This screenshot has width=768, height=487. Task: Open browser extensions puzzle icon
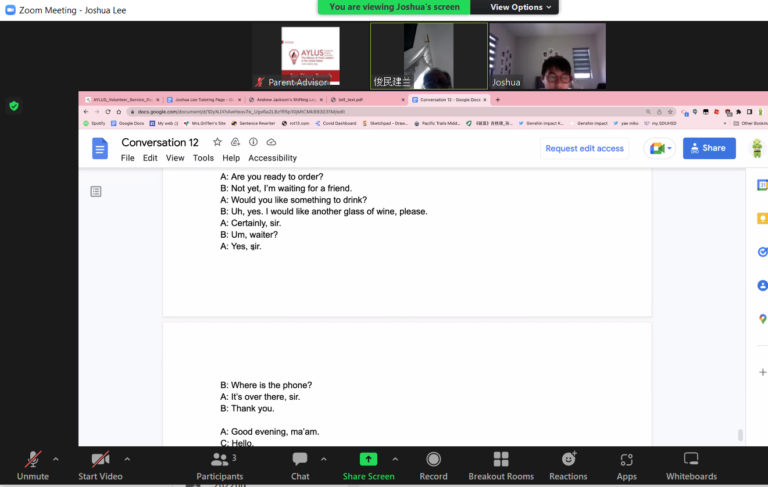pos(739,112)
